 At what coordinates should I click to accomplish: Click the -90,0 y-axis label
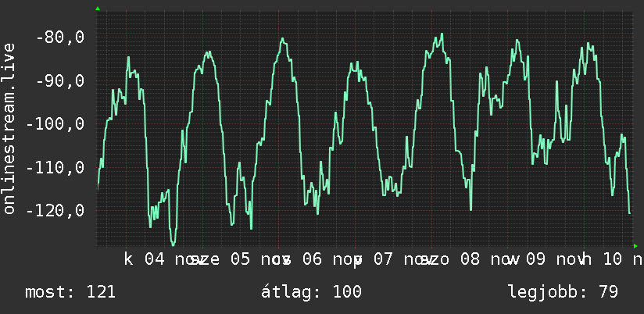60,81
